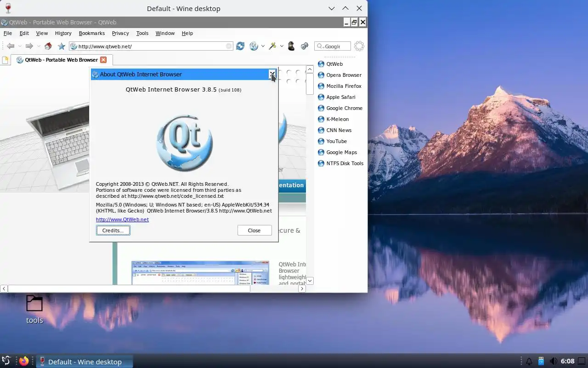Open the File menu
This screenshot has width=588, height=368.
(8, 33)
